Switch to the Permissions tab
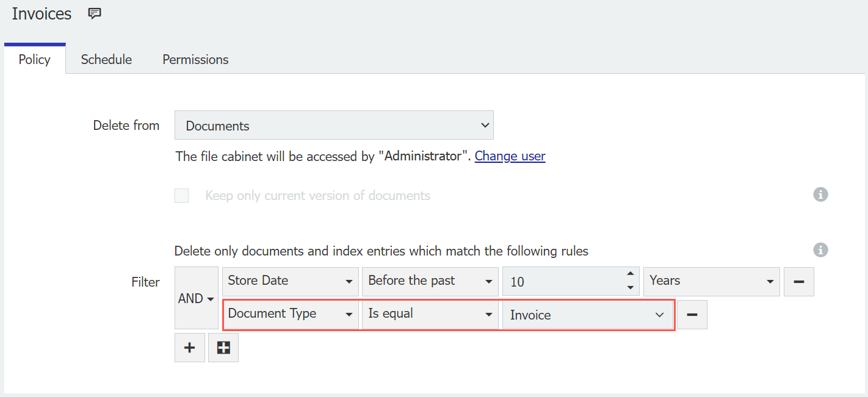Screen dimensions: 868x397 (195, 59)
